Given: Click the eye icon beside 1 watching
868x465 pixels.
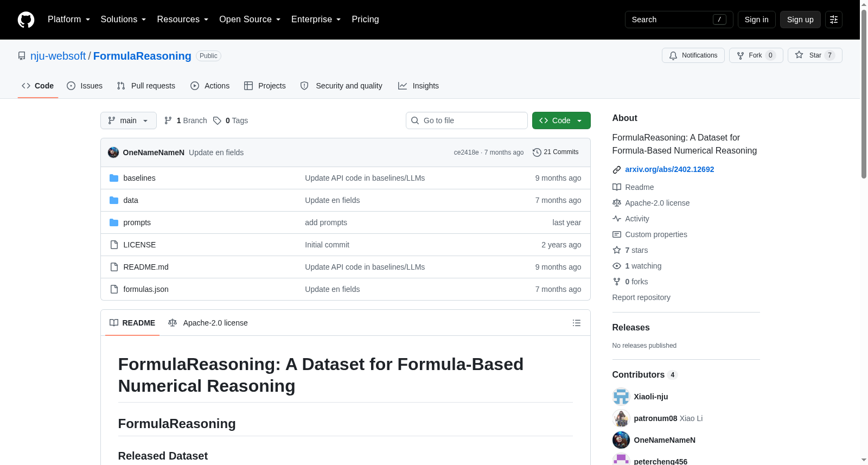Looking at the screenshot, I should 617,266.
